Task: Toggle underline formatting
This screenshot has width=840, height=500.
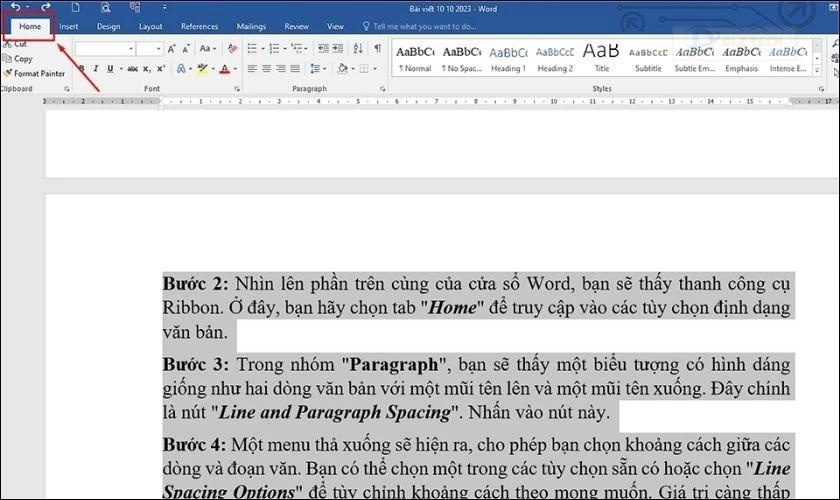Action: (x=110, y=69)
